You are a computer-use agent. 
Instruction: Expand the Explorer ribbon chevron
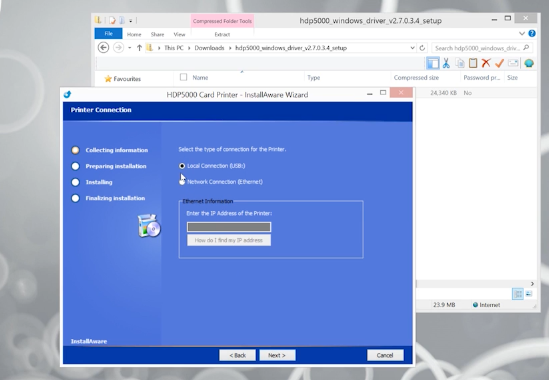[x=522, y=34]
